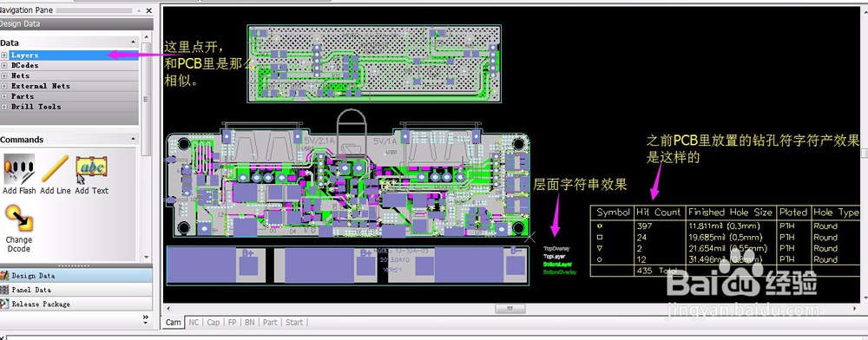Click the 435 Total cell
868x340 pixels.
click(x=657, y=271)
